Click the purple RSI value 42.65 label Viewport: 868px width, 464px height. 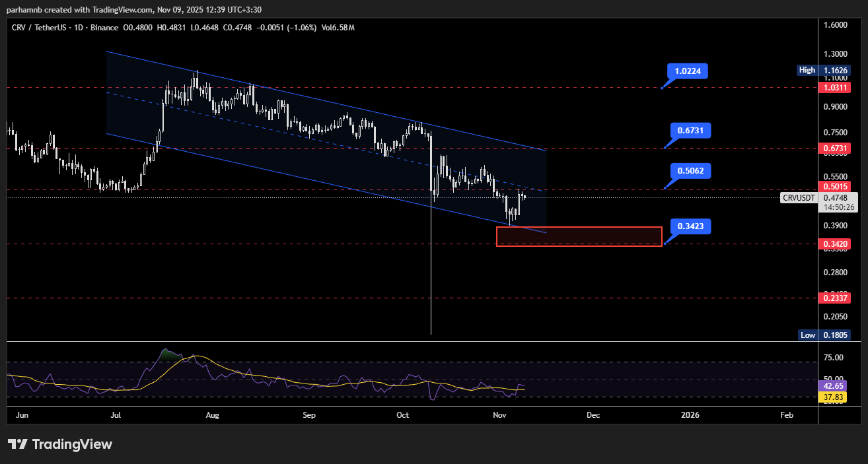(830, 385)
